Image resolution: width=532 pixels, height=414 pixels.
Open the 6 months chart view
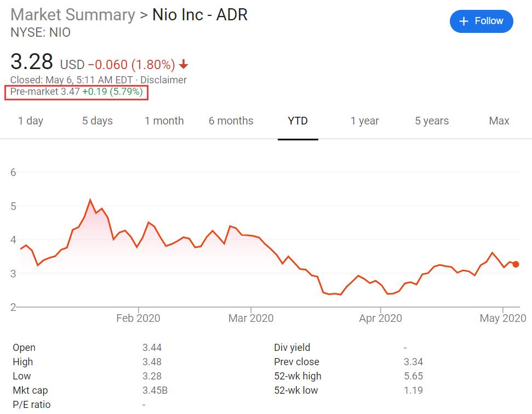point(231,121)
